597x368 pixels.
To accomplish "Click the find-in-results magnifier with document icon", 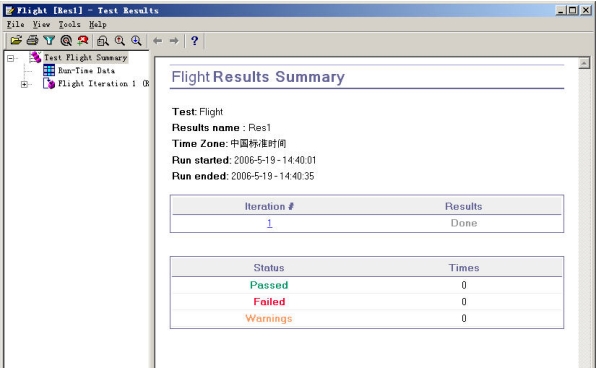I will (102, 40).
